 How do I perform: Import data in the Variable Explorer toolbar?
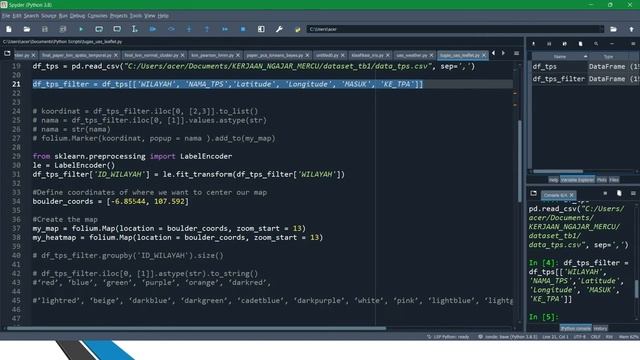tap(533, 44)
